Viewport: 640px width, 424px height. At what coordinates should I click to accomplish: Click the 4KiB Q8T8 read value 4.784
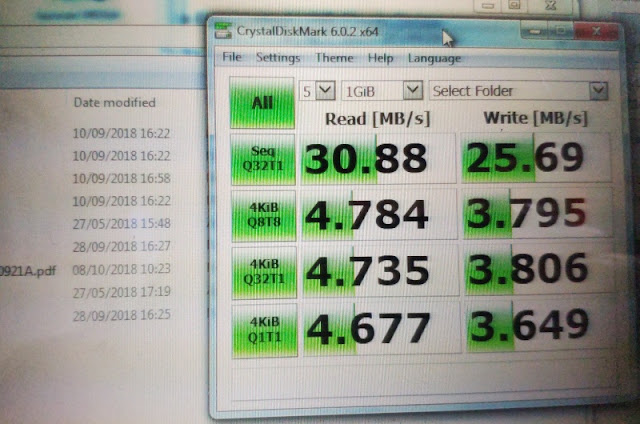[x=379, y=215]
